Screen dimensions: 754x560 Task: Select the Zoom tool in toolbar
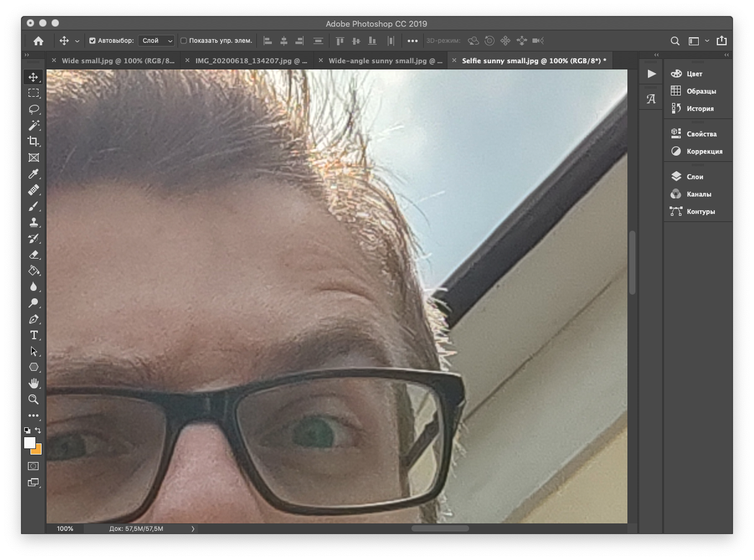[34, 399]
